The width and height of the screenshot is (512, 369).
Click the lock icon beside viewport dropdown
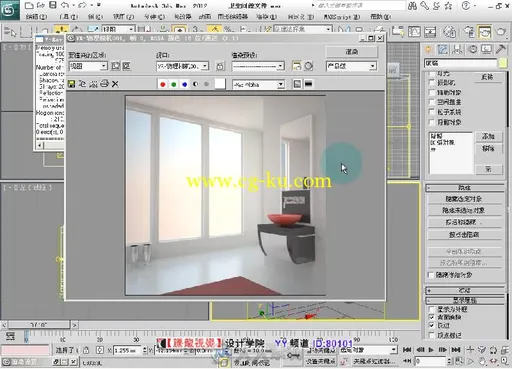coord(220,66)
